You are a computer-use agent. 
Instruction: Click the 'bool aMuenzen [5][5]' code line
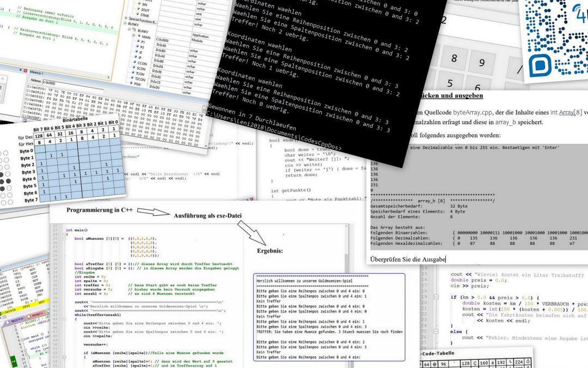tap(115, 238)
